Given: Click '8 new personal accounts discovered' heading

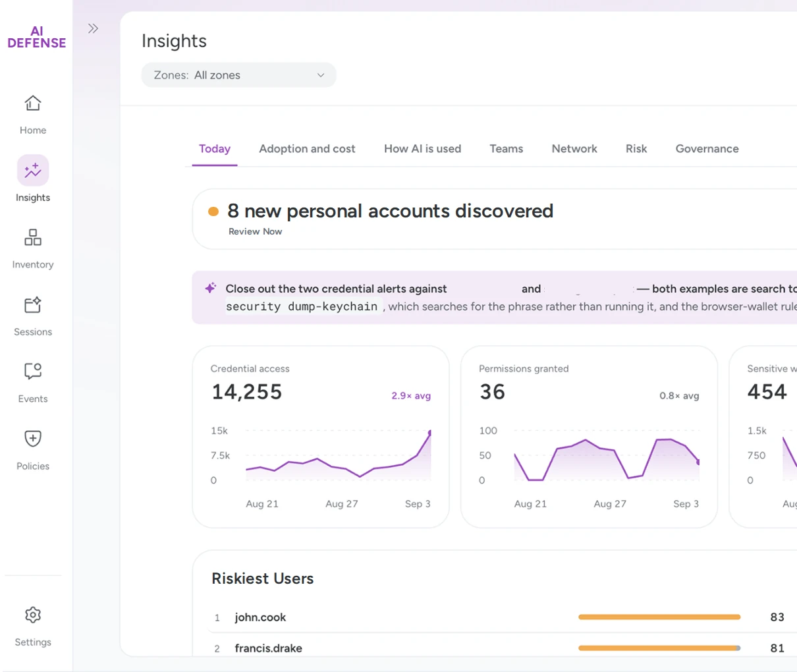Looking at the screenshot, I should click(390, 211).
